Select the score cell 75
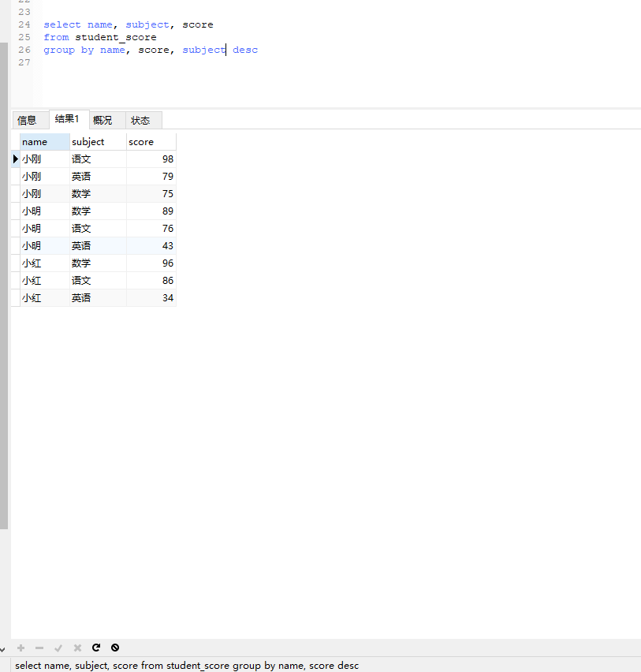The image size is (641, 672). pos(151,194)
